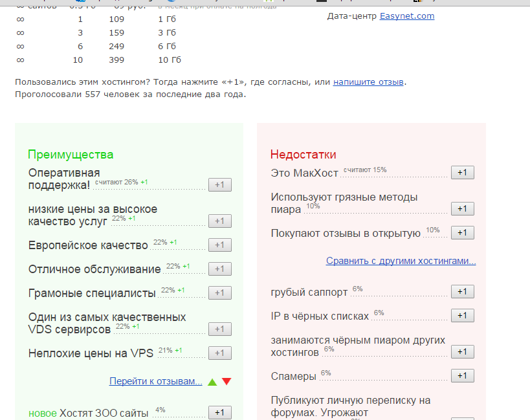530x420 pixels.
Task: Click the '10 Гб' disk size cell
Action: pos(170,60)
